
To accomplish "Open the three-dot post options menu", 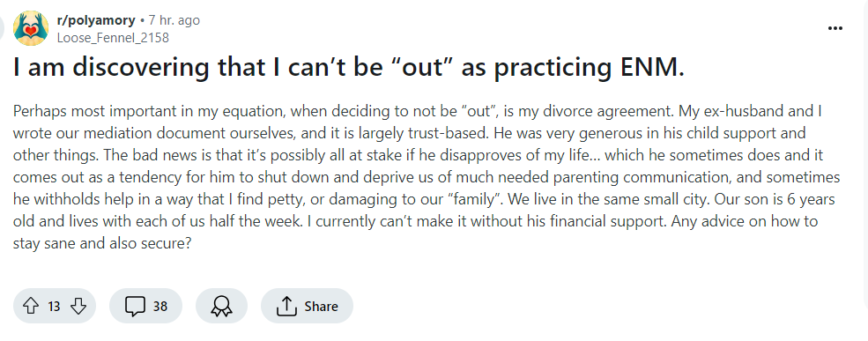I will [x=835, y=28].
